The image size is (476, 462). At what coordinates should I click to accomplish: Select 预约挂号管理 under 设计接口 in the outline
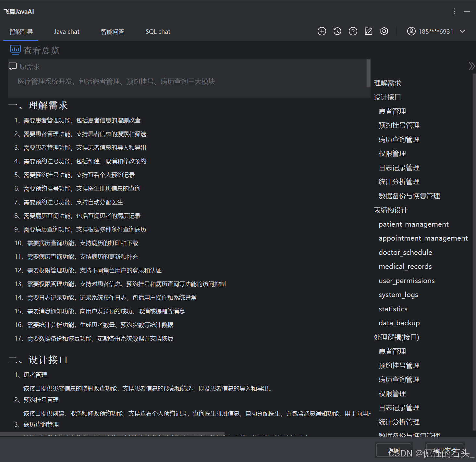click(x=399, y=125)
